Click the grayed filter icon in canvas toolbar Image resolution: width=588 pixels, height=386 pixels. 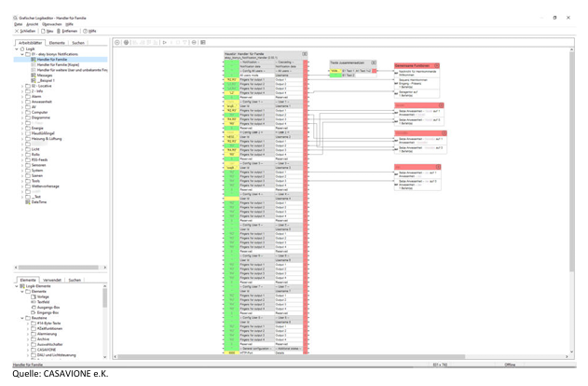coord(185,42)
